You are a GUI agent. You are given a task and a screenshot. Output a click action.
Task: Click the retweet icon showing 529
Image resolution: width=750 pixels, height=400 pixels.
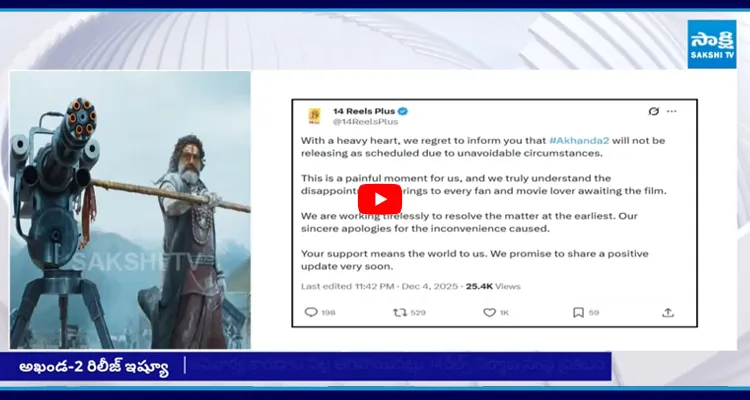(x=401, y=312)
